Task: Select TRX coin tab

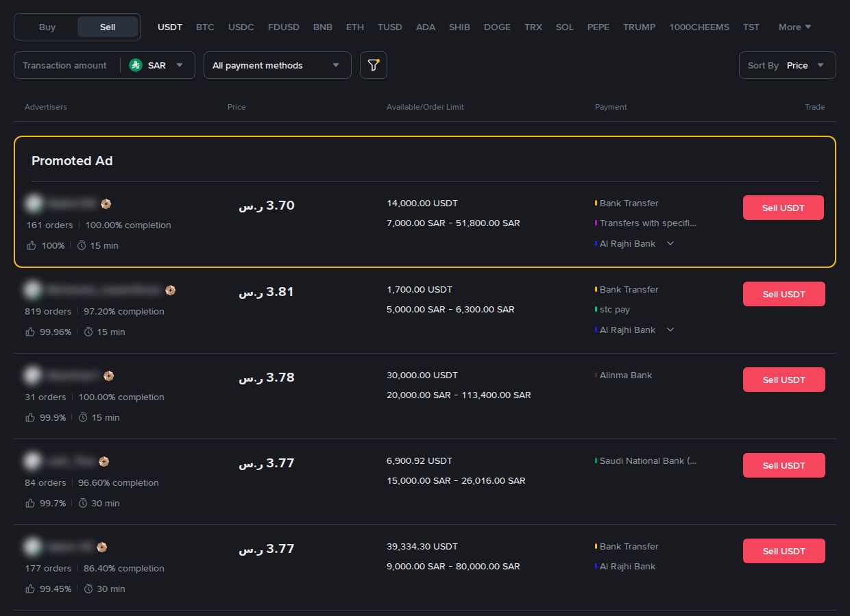Action: pos(533,27)
